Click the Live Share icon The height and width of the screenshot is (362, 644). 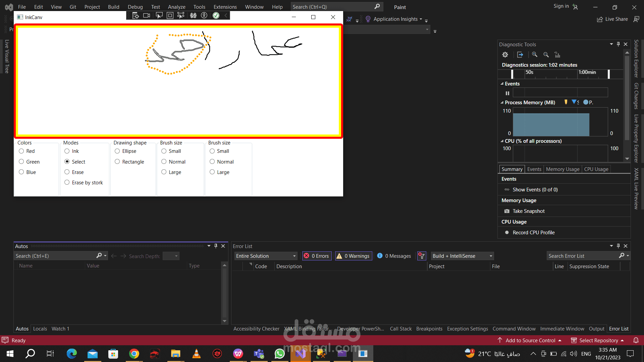[x=600, y=19]
